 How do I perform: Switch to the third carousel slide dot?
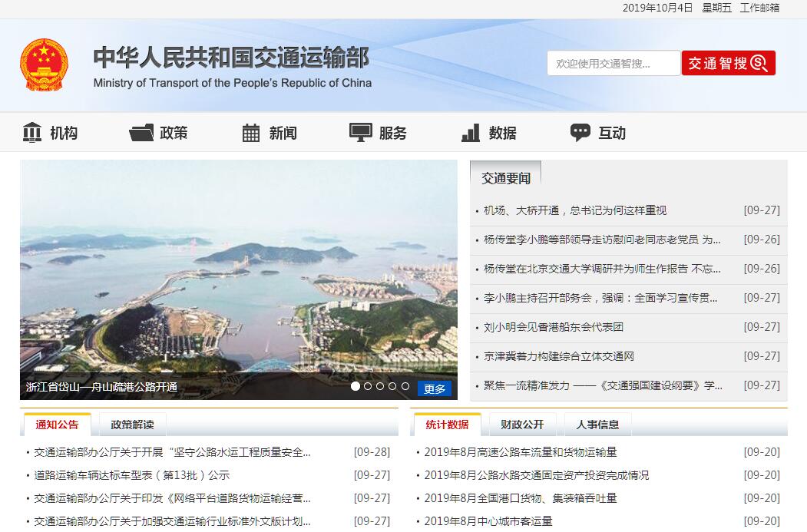point(380,387)
